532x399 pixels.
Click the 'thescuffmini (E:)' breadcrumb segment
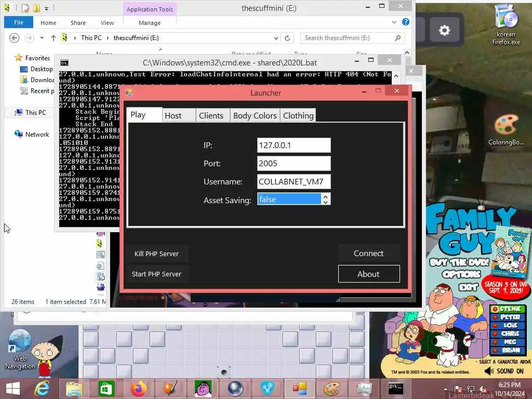[136, 37]
